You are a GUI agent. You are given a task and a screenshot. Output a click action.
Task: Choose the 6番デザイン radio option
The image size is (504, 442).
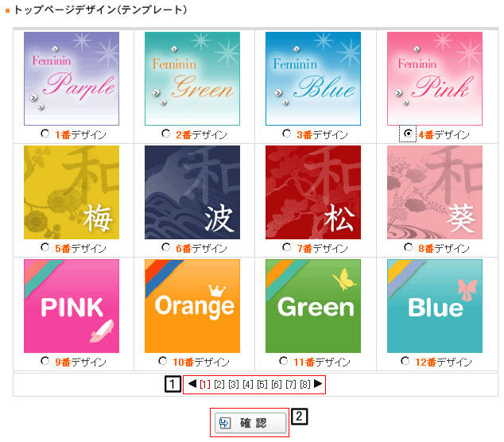click(166, 247)
